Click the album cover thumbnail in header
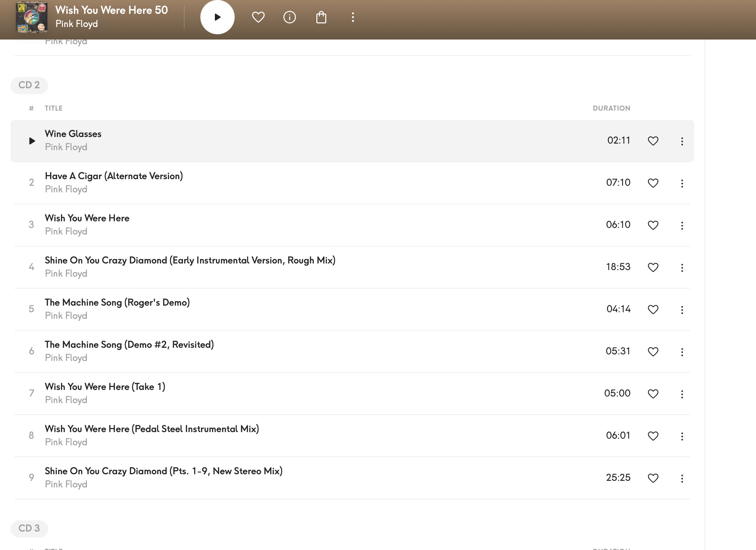Screen dimensions: 756x550 tap(32, 17)
